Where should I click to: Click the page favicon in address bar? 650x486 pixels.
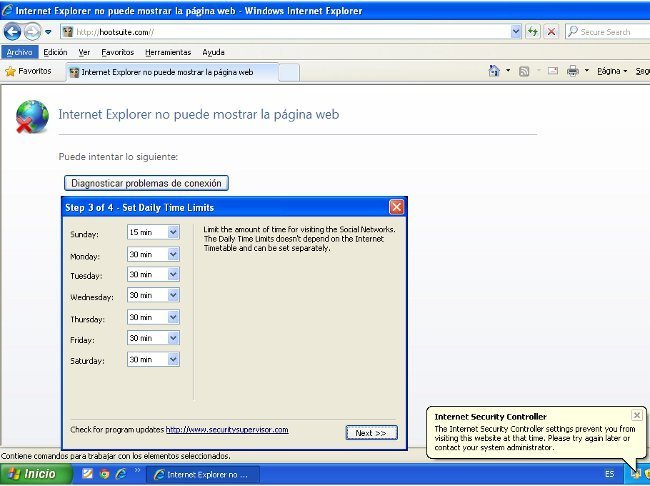point(68,32)
